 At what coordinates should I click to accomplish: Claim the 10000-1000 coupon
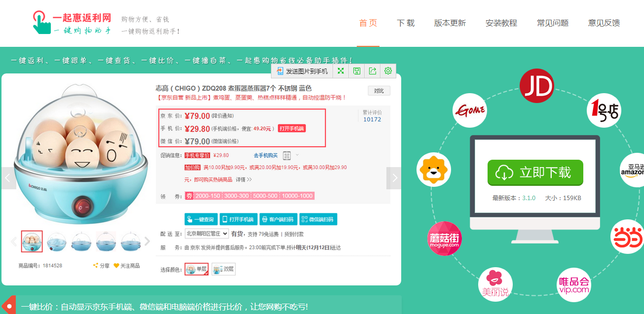coord(298,196)
